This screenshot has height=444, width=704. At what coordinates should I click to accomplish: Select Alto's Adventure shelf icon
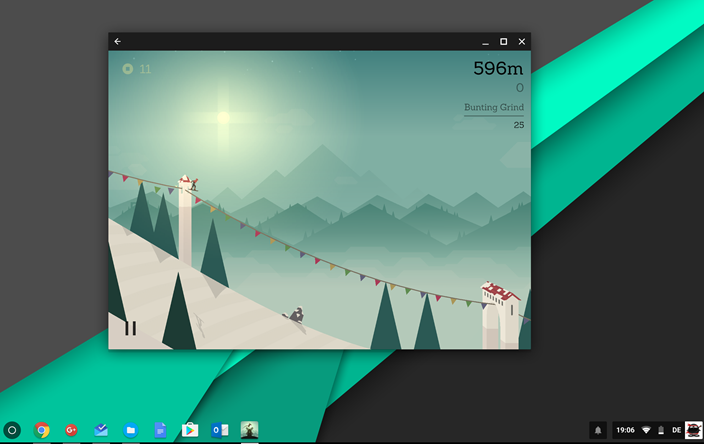249,430
